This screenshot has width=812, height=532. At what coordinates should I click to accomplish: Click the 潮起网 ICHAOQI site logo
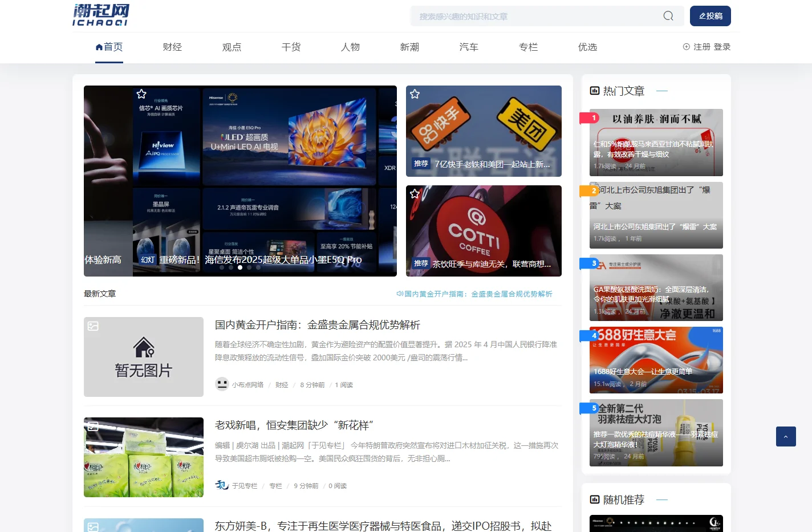(x=101, y=15)
